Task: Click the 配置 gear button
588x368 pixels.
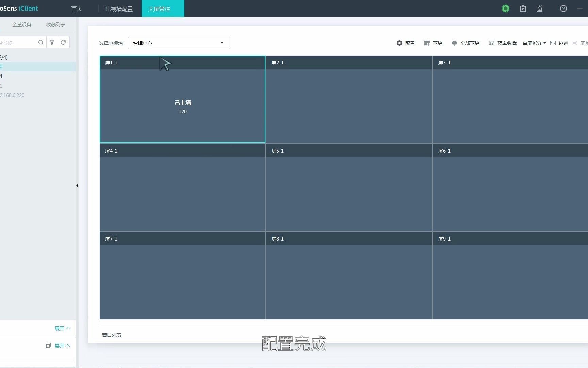Action: 406,43
